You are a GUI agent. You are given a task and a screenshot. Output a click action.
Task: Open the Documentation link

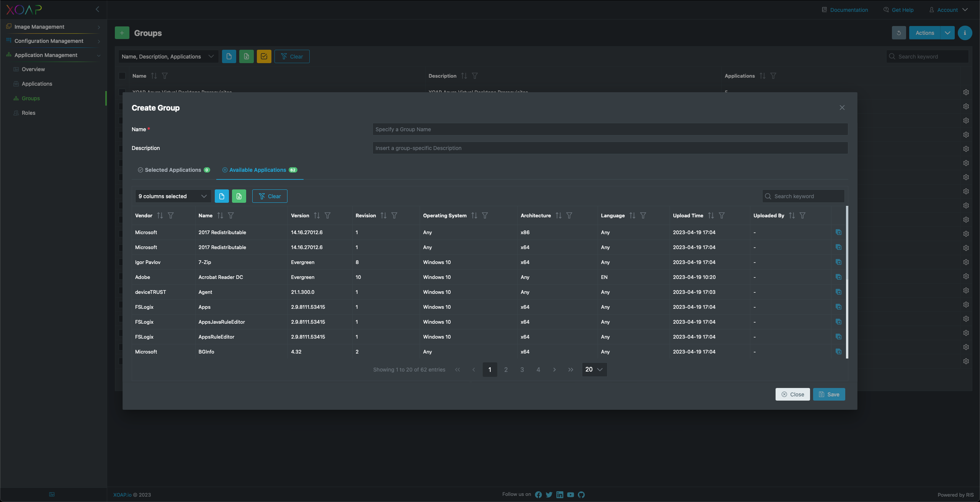pos(845,10)
